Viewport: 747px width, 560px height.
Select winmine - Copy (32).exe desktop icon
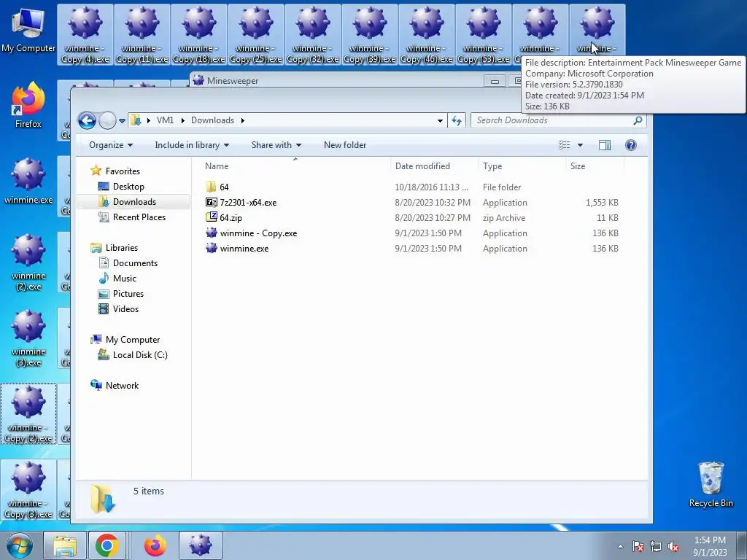[x=312, y=34]
